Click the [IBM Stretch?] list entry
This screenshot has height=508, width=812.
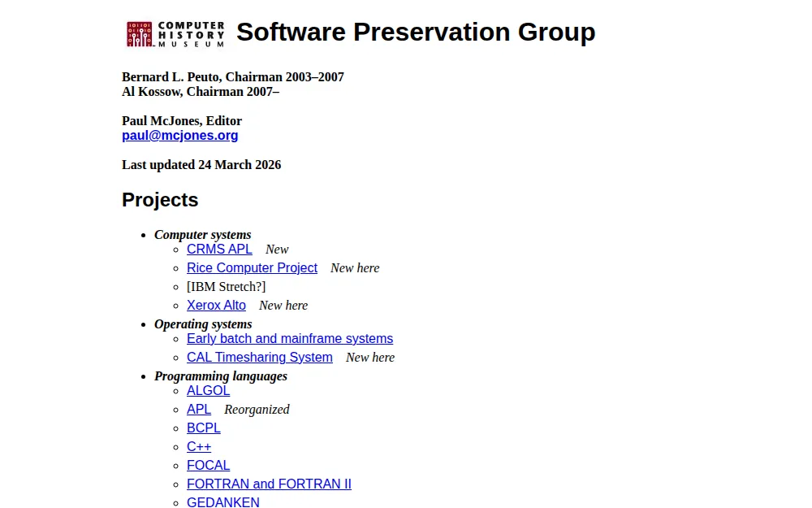[226, 287]
